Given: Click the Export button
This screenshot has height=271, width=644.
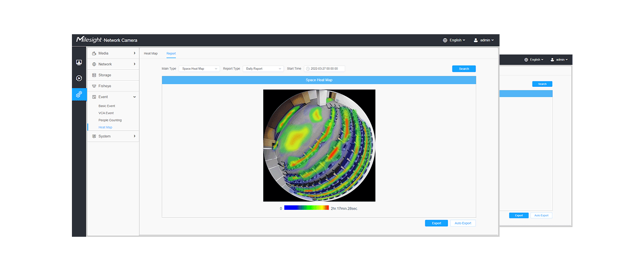Looking at the screenshot, I should [436, 223].
